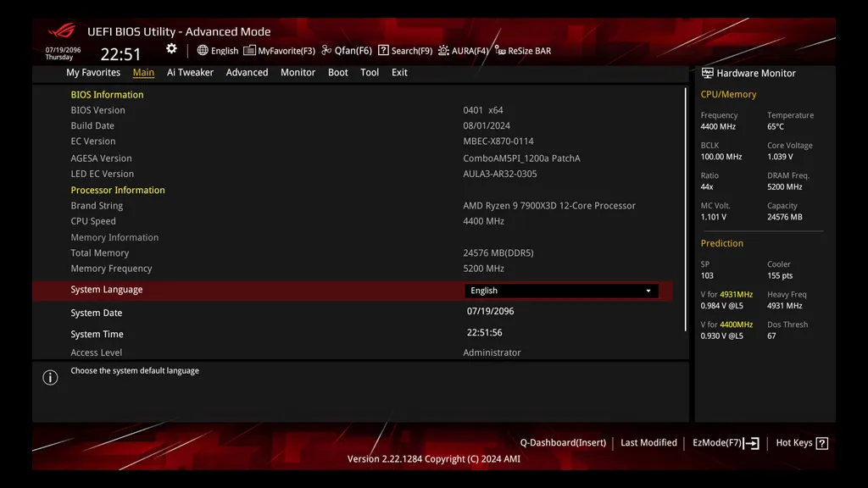
Task: Switch to the Ai Tweaker tab
Action: (x=190, y=72)
